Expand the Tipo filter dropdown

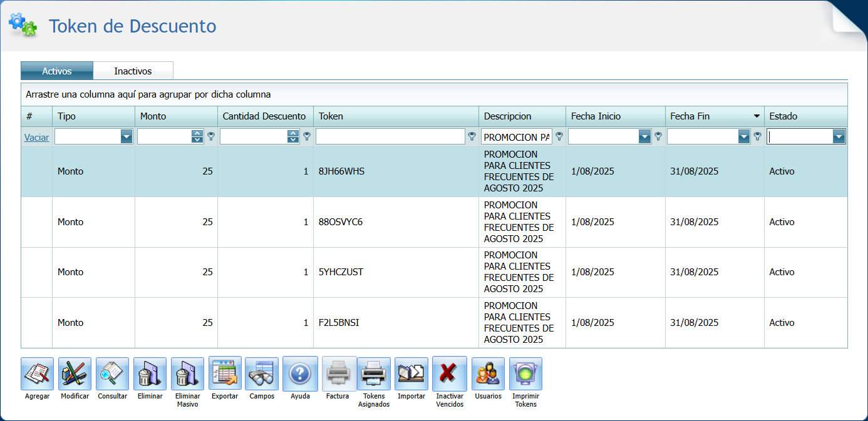127,137
